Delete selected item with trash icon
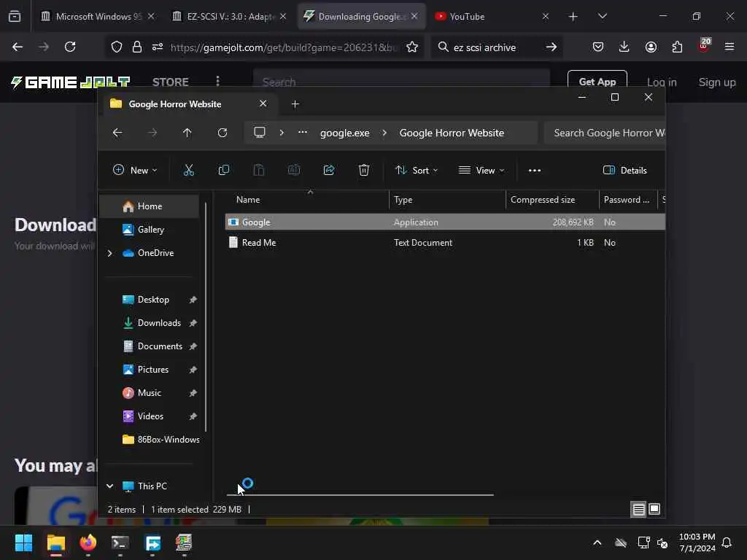This screenshot has height=560, width=747. pyautogui.click(x=364, y=170)
